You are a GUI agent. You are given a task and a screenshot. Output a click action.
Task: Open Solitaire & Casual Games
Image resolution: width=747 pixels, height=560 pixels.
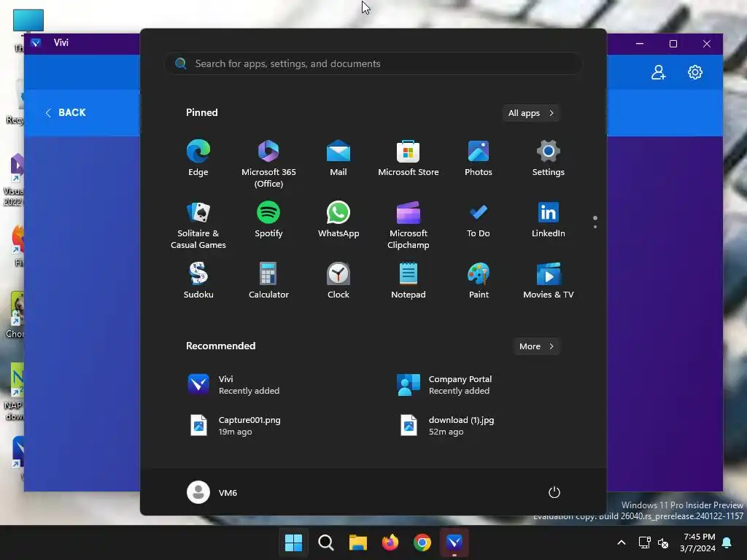[198, 225]
